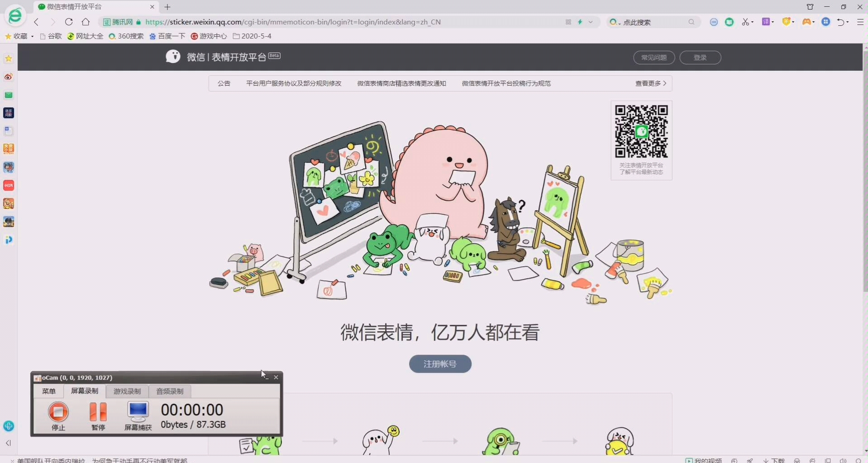
Task: Open the browser hamburger main menu
Action: (860, 22)
